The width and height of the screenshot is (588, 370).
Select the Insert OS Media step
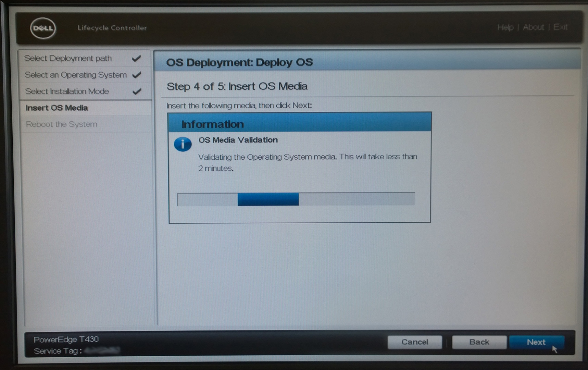pyautogui.click(x=85, y=108)
